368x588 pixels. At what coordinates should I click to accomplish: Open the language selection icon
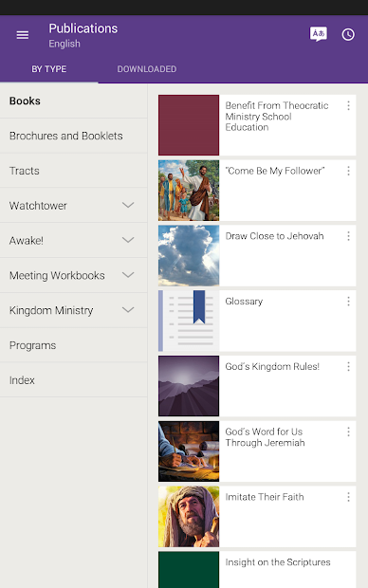318,34
